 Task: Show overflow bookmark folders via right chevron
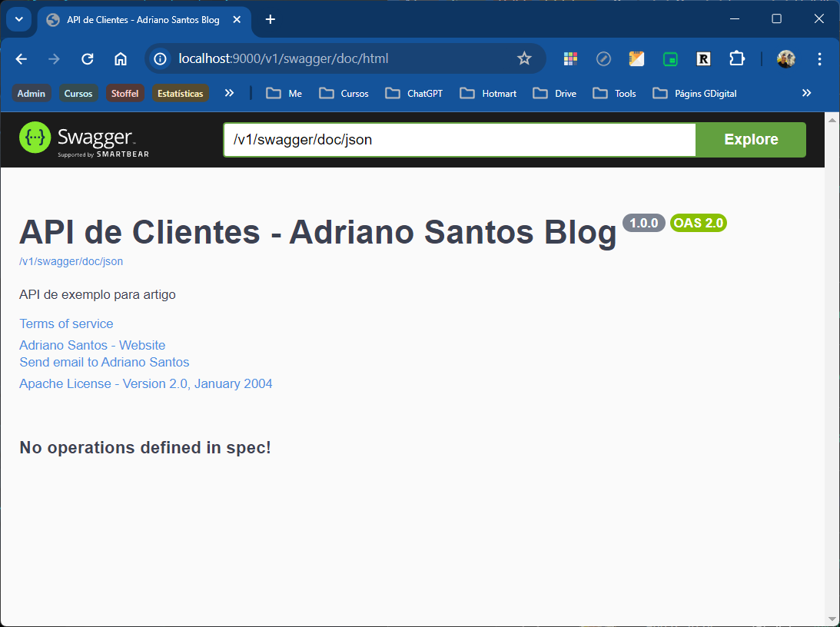tap(807, 92)
